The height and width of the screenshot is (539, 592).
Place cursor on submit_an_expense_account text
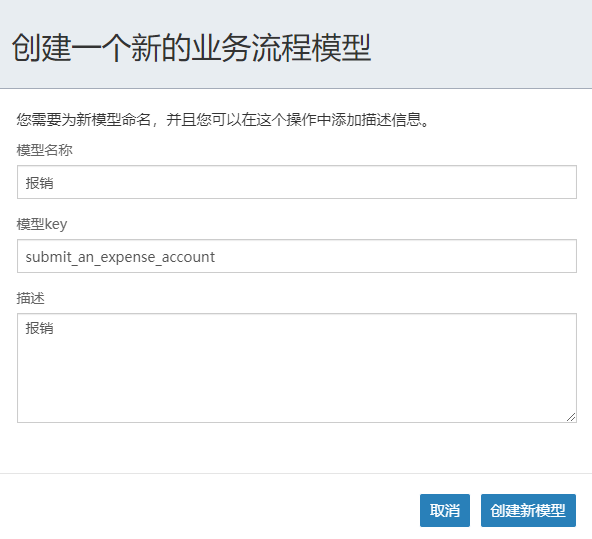(120, 257)
